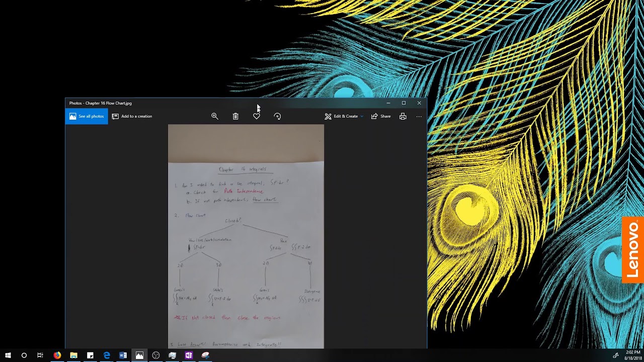Open Microsoft Word from the taskbar
Screen dimensions: 644x362
pos(123,355)
